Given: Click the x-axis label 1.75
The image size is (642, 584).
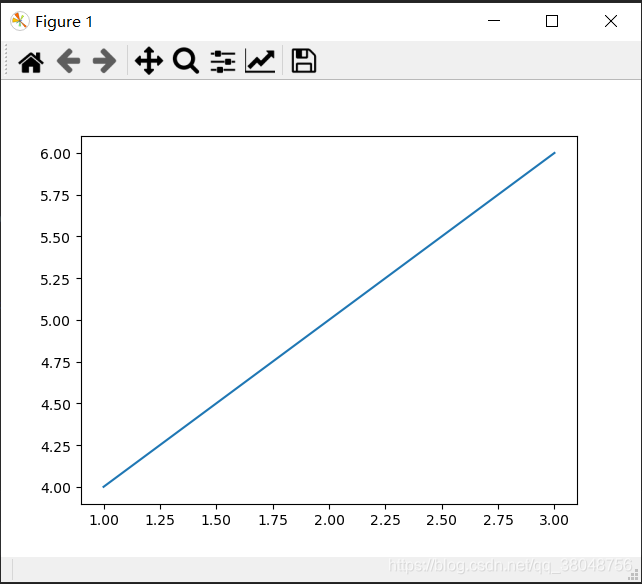Looking at the screenshot, I should click(x=273, y=520).
